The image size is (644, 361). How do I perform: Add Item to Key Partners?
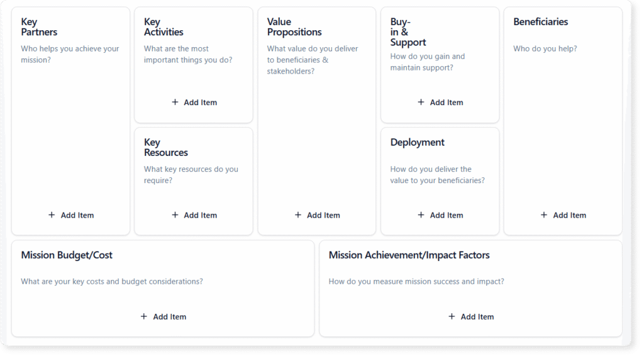coord(77,215)
